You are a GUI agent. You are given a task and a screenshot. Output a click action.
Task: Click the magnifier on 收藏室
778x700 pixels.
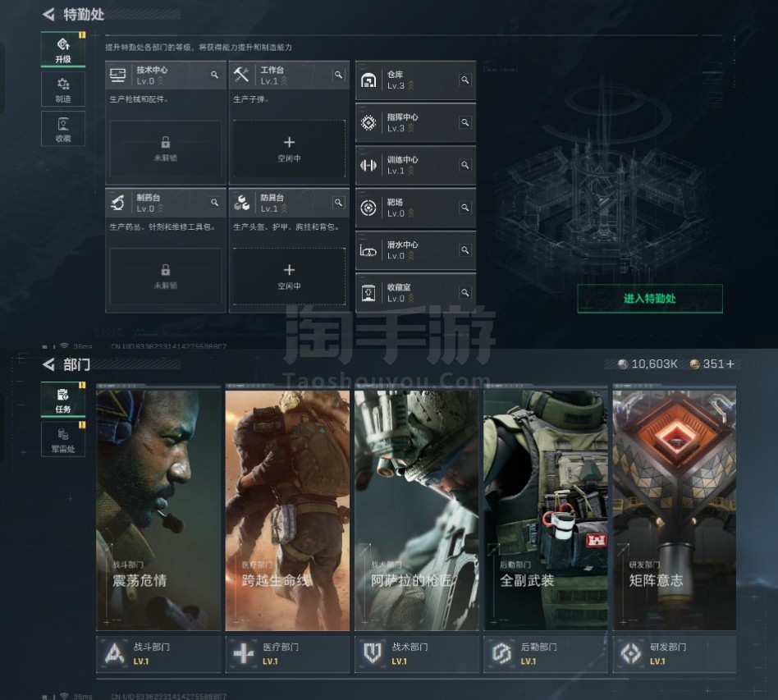465,293
